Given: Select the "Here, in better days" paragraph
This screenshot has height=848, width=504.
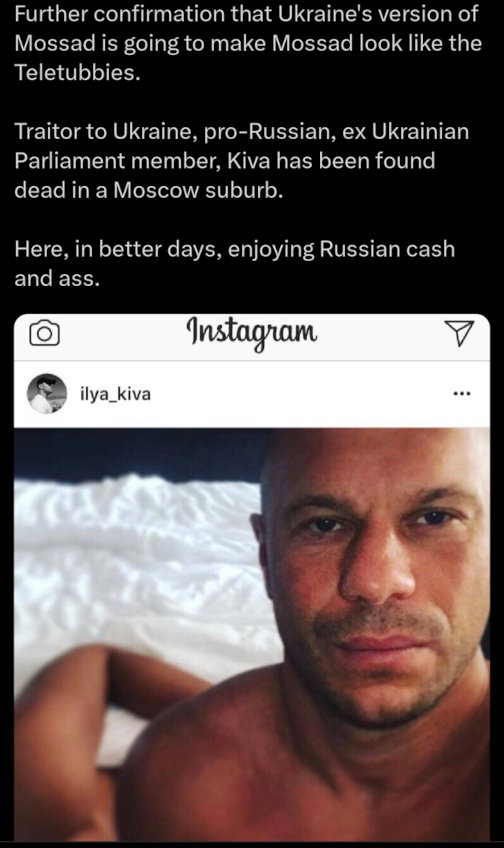Looking at the screenshot, I should pos(234,263).
